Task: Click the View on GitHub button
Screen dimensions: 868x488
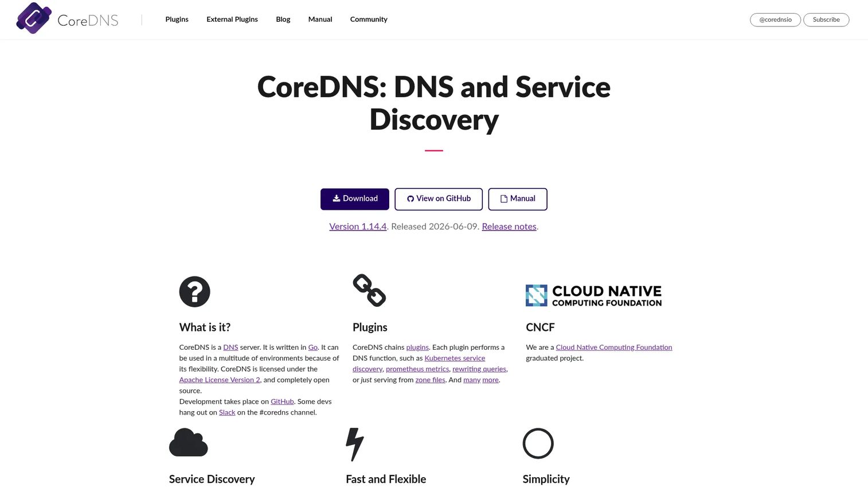Action: click(439, 199)
